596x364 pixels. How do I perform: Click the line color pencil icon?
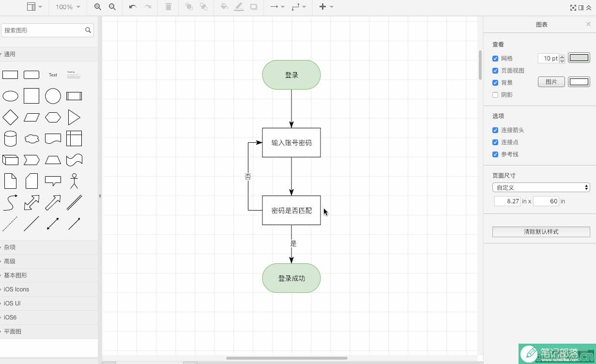coord(239,7)
